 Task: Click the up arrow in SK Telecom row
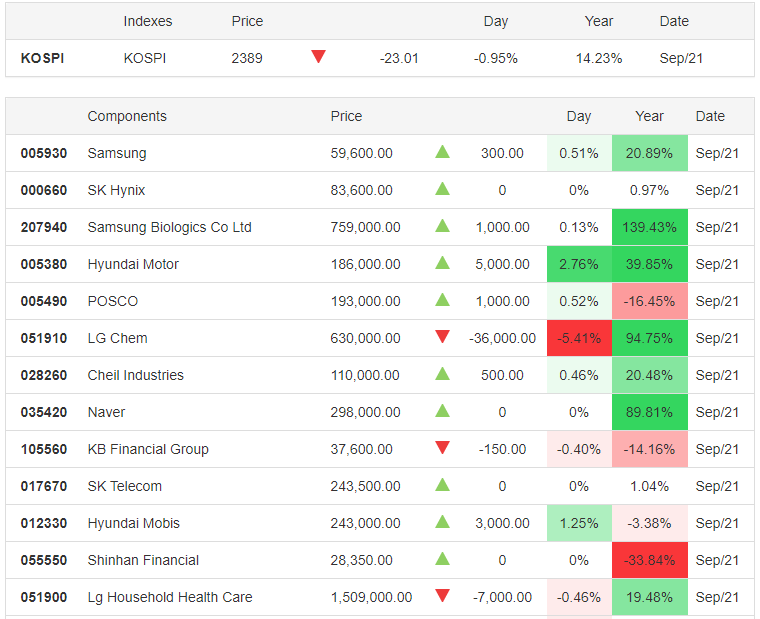[443, 485]
